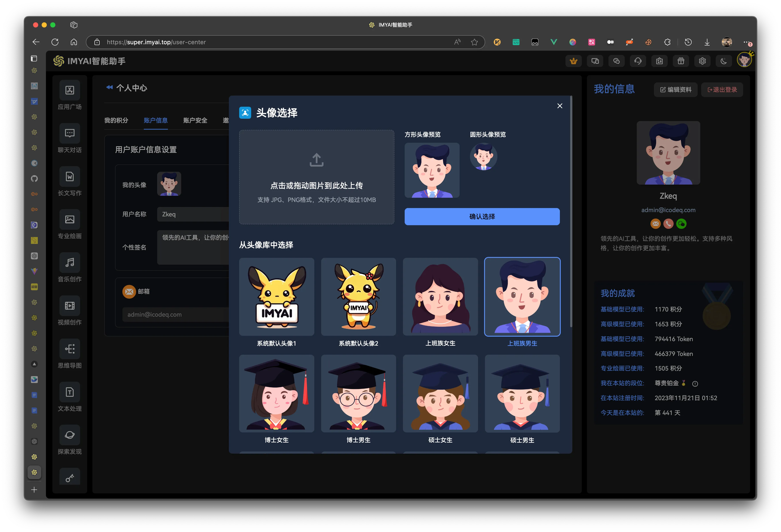781x532 pixels.
Task: Select 系统默认头像2 avatar
Action: (x=358, y=297)
